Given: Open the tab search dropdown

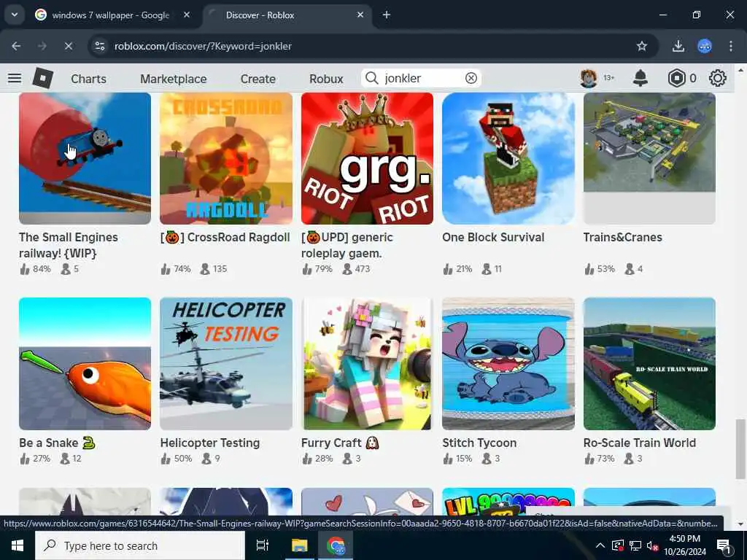Looking at the screenshot, I should (x=15, y=15).
